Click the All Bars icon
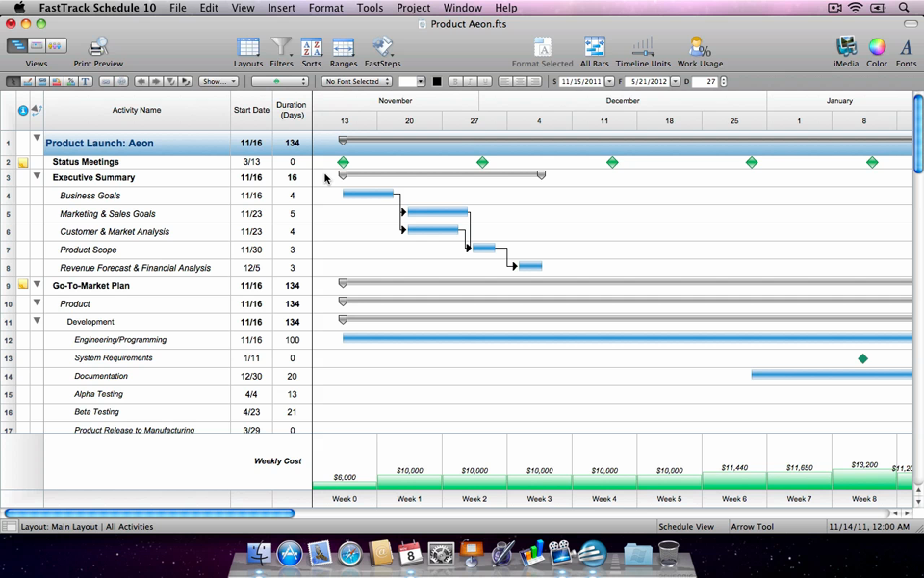 (594, 47)
